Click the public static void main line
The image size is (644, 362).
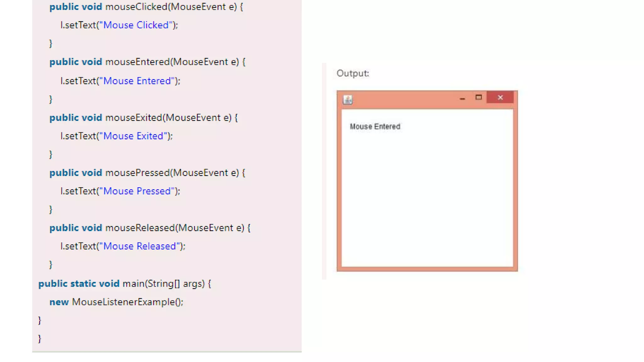click(x=125, y=283)
